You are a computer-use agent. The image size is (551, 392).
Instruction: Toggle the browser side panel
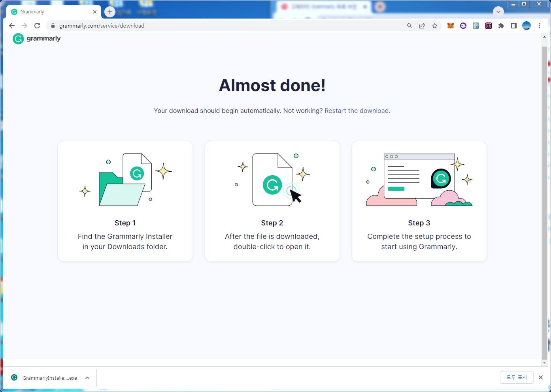(514, 26)
